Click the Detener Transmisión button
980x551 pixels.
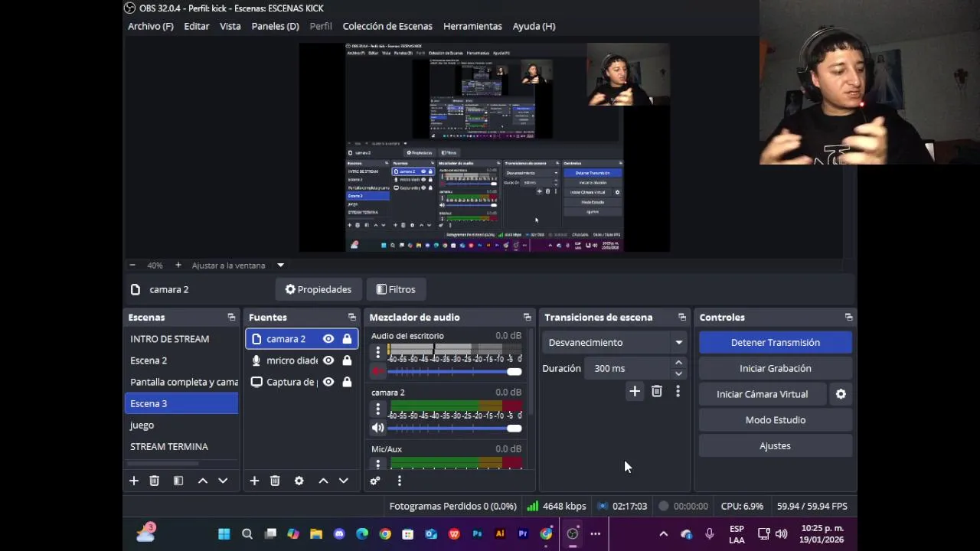pyautogui.click(x=776, y=343)
